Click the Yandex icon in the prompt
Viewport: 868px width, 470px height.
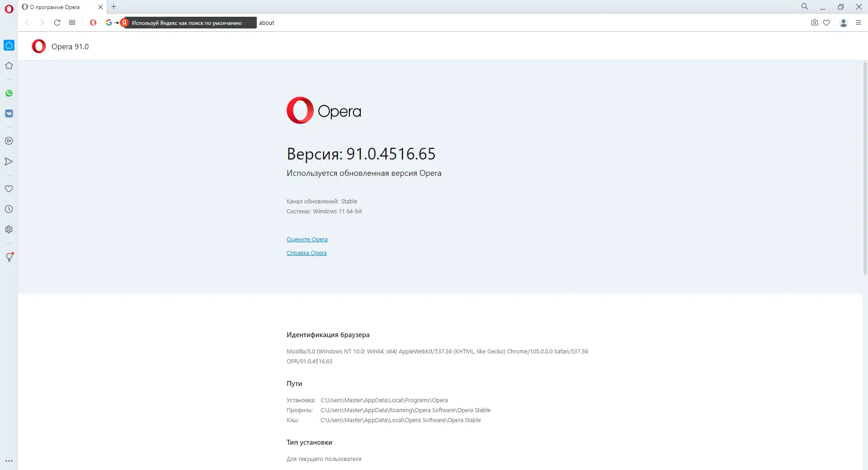coord(125,23)
